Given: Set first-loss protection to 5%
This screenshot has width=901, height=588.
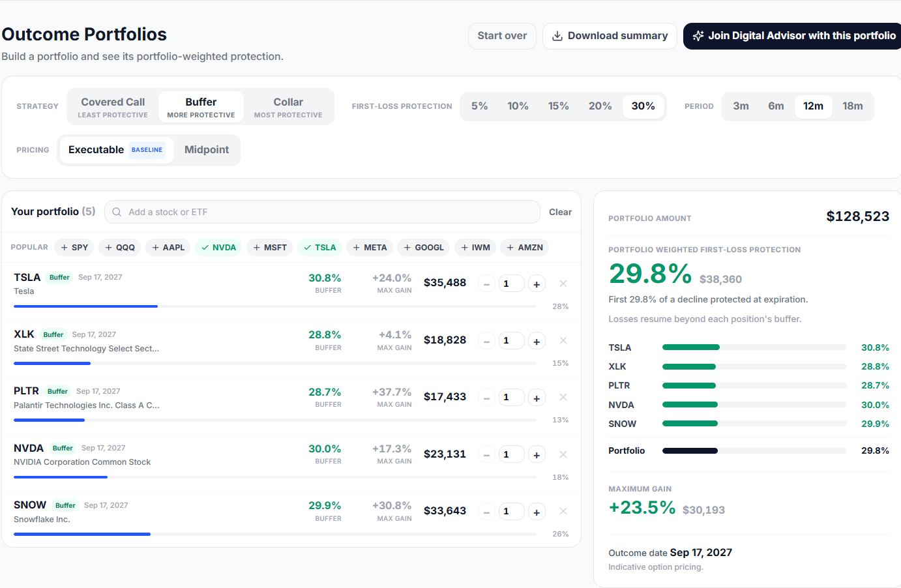Looking at the screenshot, I should pos(480,106).
